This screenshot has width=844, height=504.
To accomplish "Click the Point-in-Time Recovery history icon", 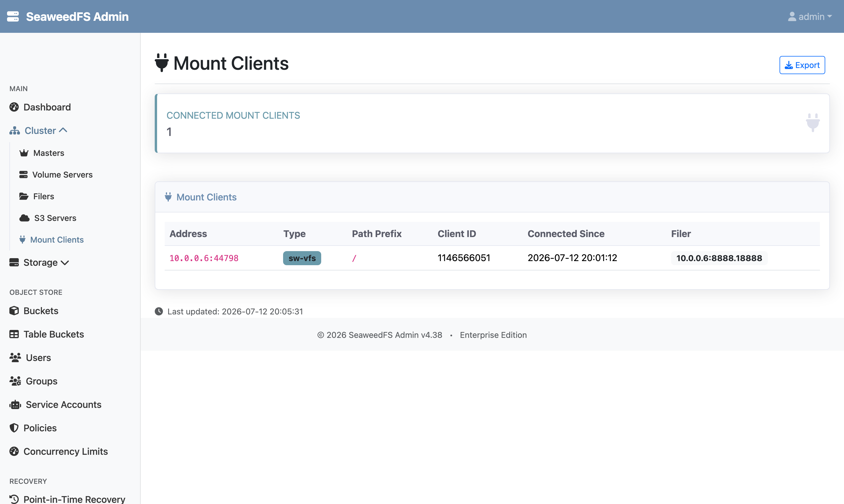I will pos(14,499).
